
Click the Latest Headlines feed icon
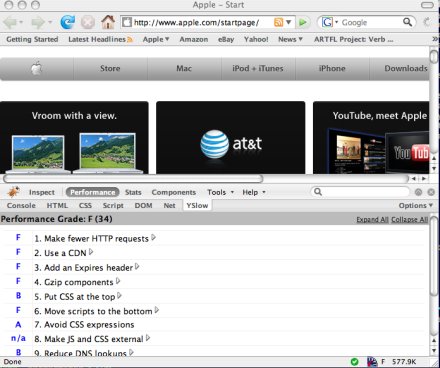(130, 40)
